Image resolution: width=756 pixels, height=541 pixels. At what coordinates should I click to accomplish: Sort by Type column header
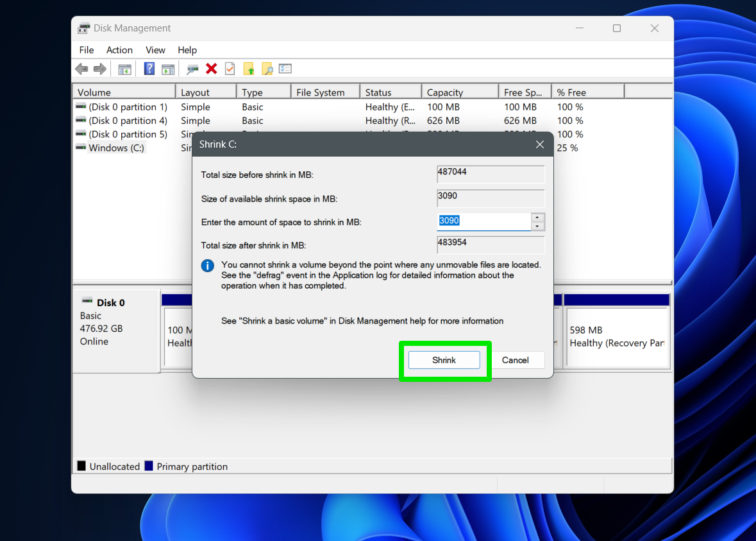coord(264,92)
